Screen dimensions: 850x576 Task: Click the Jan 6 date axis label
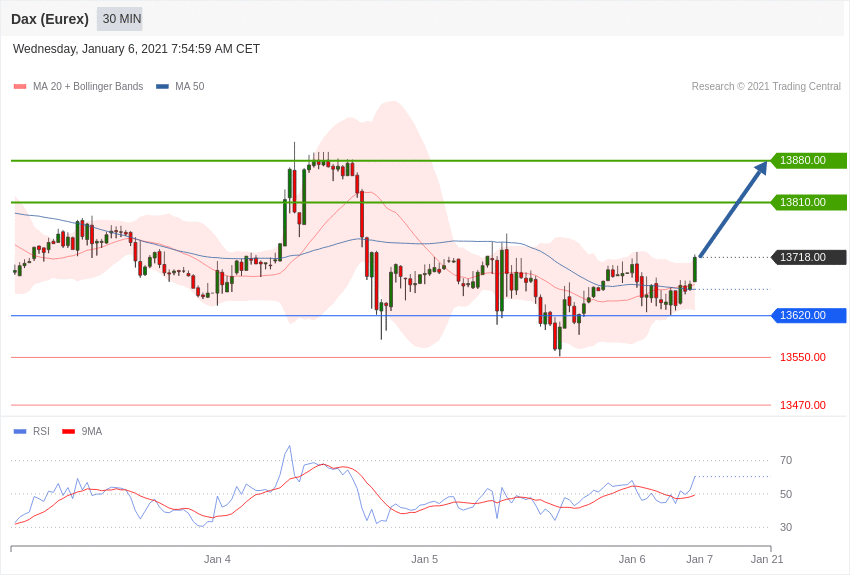tap(632, 559)
